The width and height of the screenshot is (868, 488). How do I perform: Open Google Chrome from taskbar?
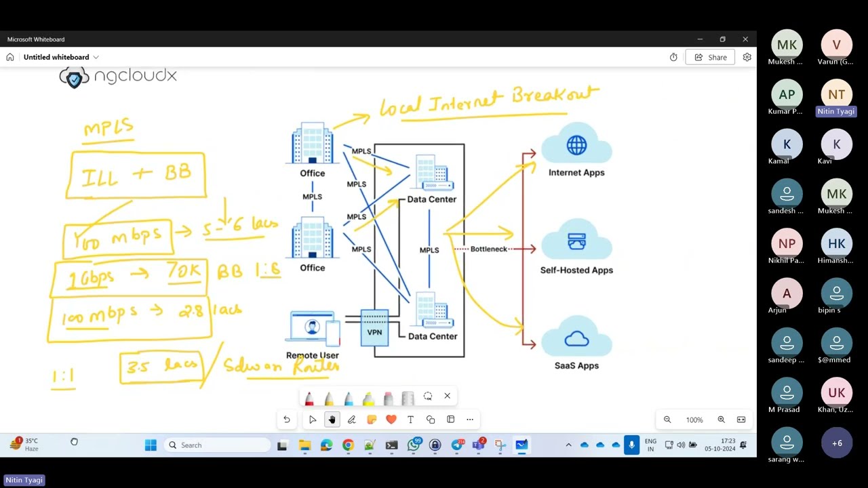(348, 445)
